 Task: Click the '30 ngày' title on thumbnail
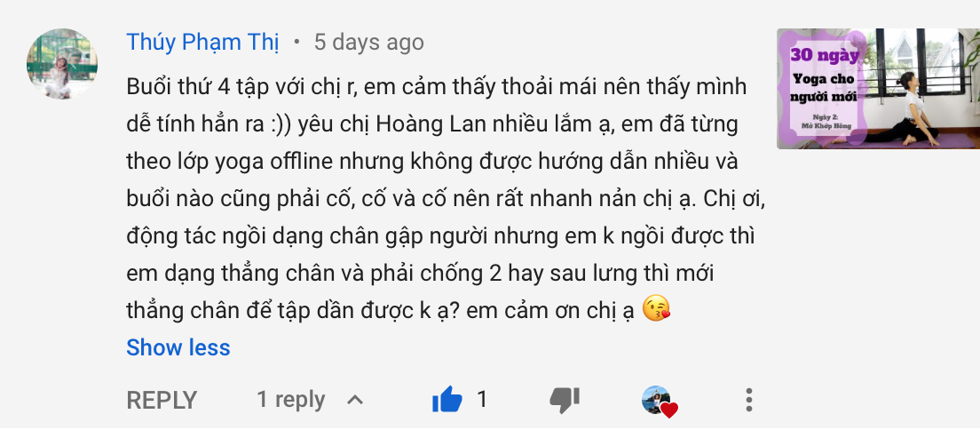click(x=824, y=55)
